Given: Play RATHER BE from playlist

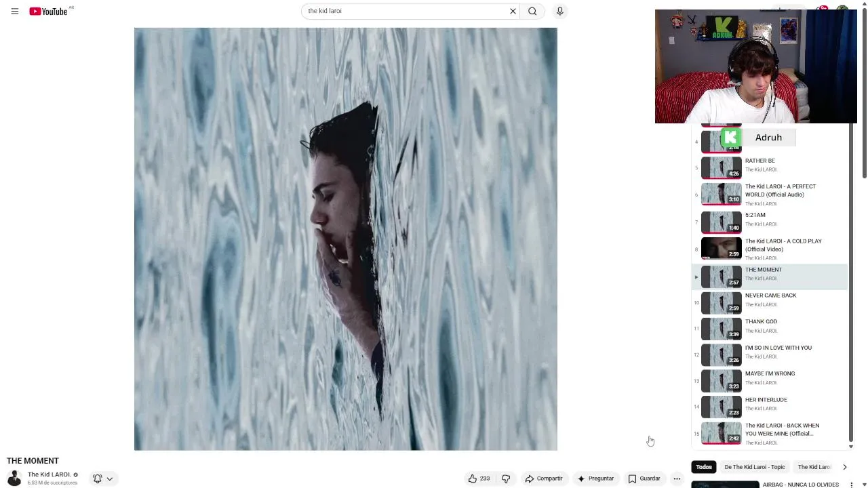Looking at the screenshot, I should tap(770, 167).
